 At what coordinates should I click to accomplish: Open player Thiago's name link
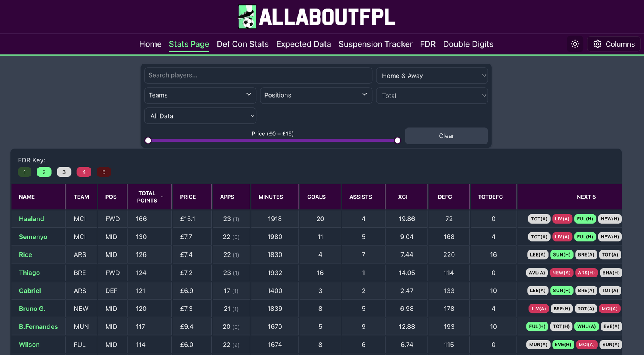[29, 273]
